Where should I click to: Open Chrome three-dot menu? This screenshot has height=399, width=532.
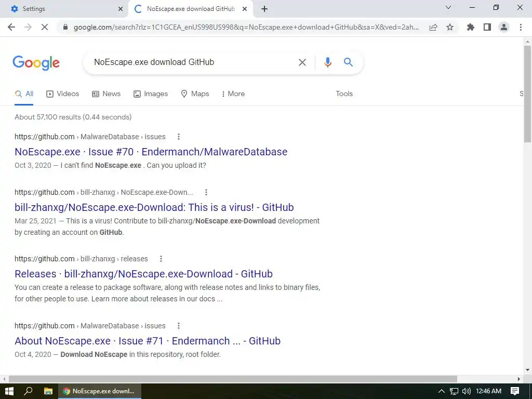[x=521, y=27]
